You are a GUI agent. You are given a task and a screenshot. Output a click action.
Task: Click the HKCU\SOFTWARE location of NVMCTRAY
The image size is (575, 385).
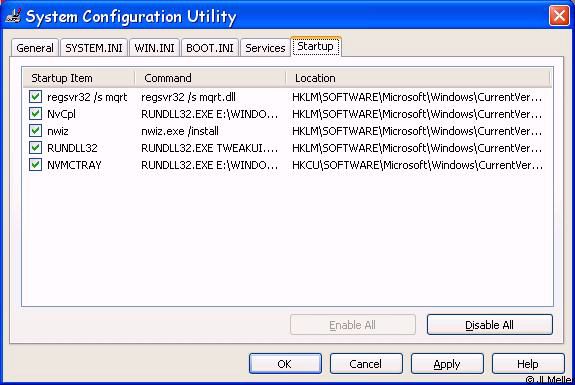click(x=417, y=165)
